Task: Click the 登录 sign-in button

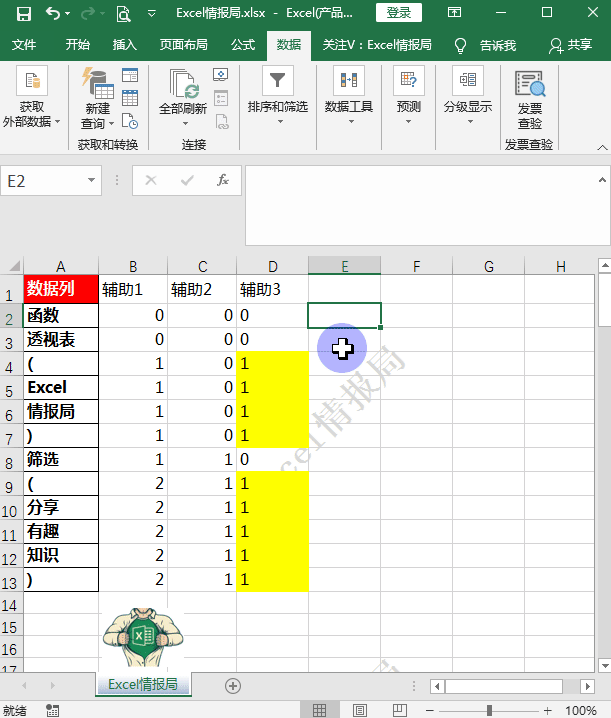Action: 398,13
